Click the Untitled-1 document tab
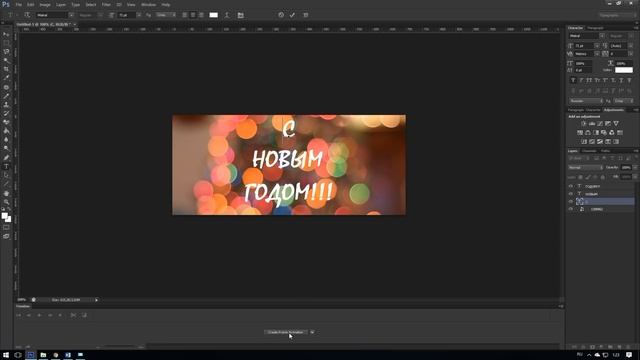640x360 pixels. pos(44,24)
